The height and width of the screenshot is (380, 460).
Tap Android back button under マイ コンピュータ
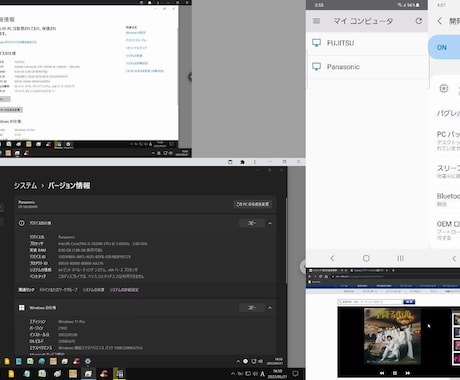pos(332,258)
